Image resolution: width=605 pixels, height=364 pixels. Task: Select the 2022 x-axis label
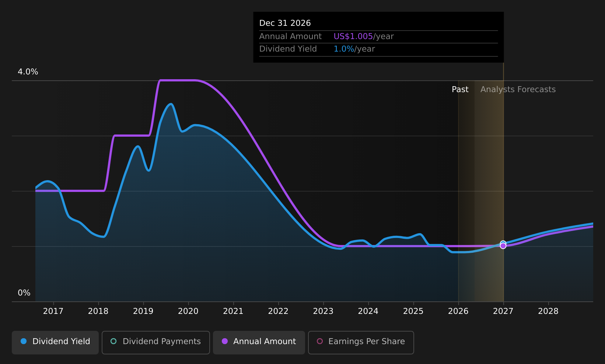[278, 311]
